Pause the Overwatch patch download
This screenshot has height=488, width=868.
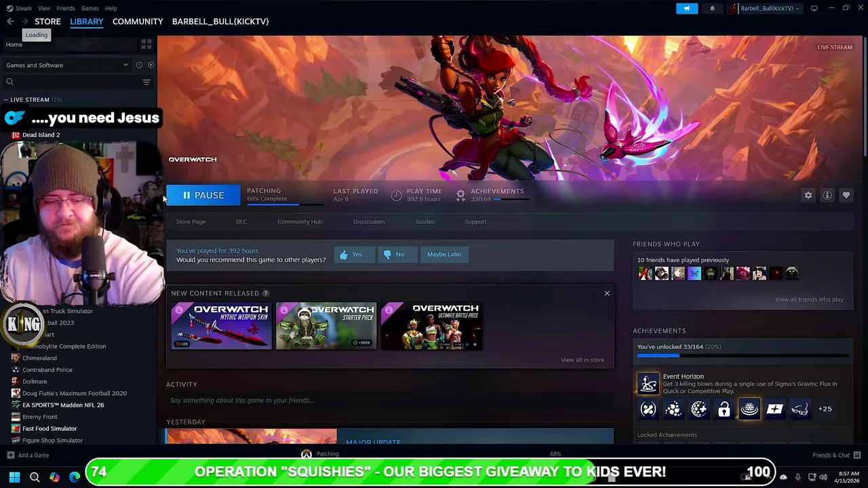coord(203,195)
